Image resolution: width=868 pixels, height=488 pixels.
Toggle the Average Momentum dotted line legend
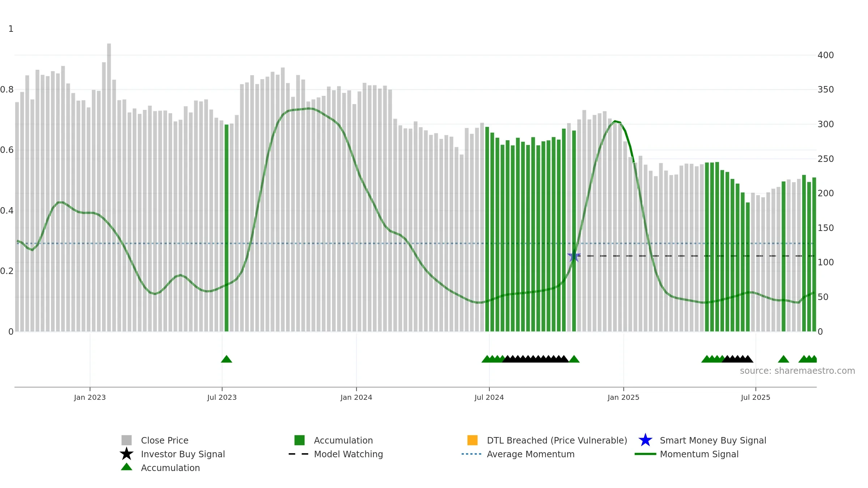[472, 454]
